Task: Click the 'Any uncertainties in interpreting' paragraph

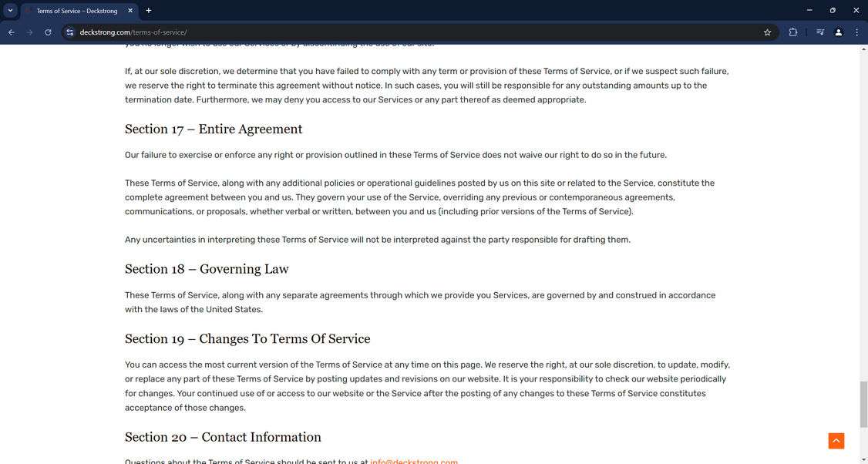Action: tap(378, 240)
